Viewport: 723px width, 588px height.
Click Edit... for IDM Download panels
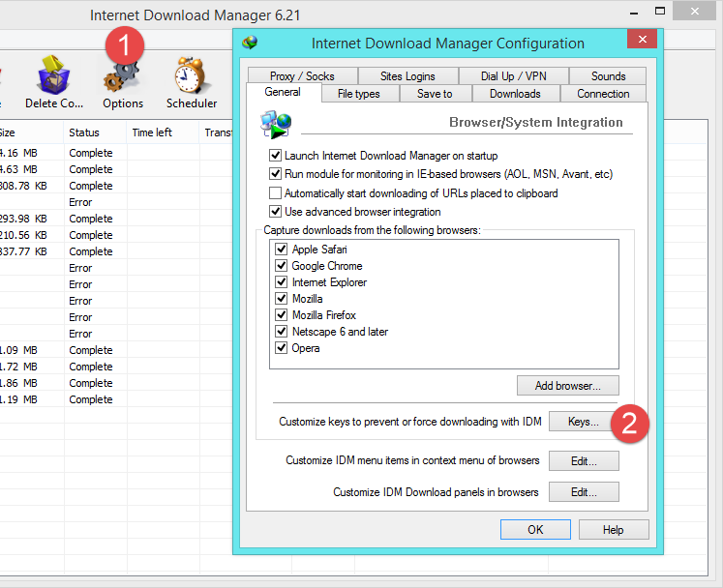[584, 492]
